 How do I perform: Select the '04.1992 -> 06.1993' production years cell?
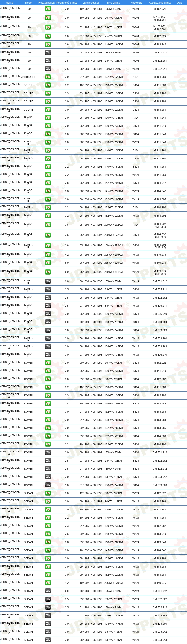click(x=91, y=77)
